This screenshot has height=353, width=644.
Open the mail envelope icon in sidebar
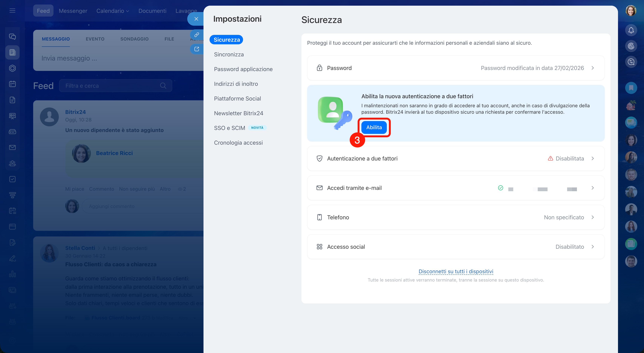click(12, 147)
